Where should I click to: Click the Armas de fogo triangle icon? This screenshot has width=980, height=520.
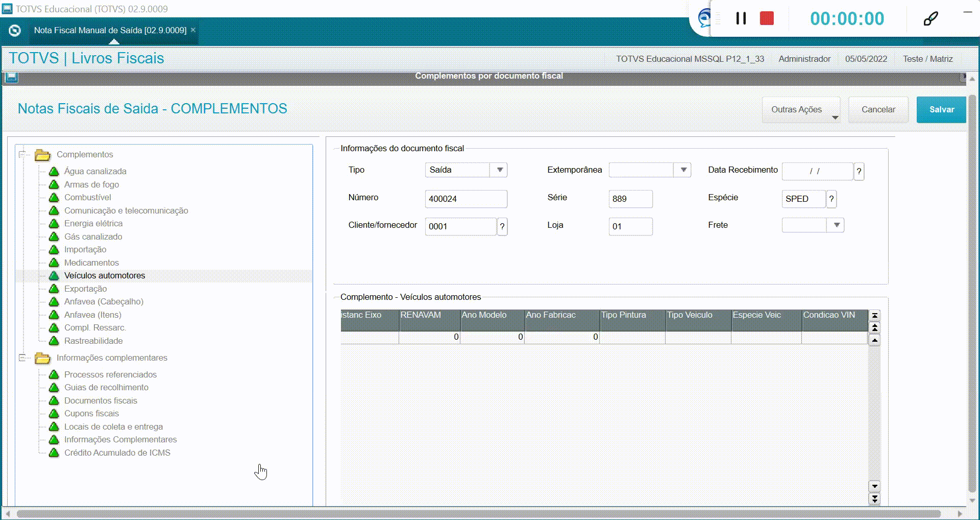54,184
